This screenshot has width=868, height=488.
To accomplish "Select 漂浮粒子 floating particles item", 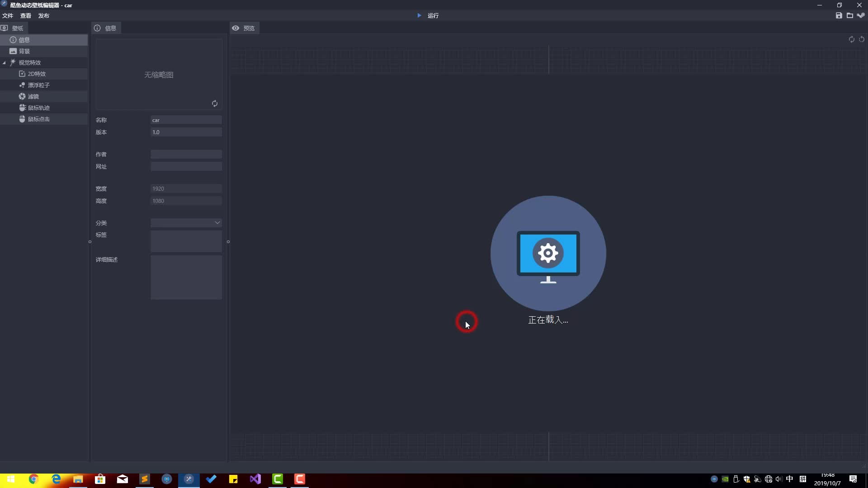I will 38,85.
